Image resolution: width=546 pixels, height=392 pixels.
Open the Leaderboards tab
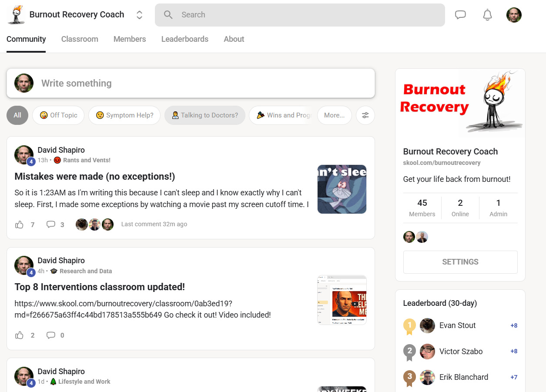184,39
